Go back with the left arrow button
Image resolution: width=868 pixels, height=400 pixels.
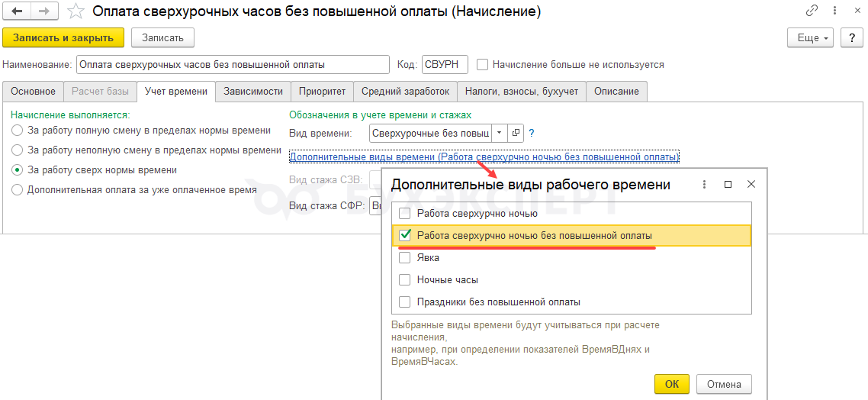pyautogui.click(x=15, y=11)
